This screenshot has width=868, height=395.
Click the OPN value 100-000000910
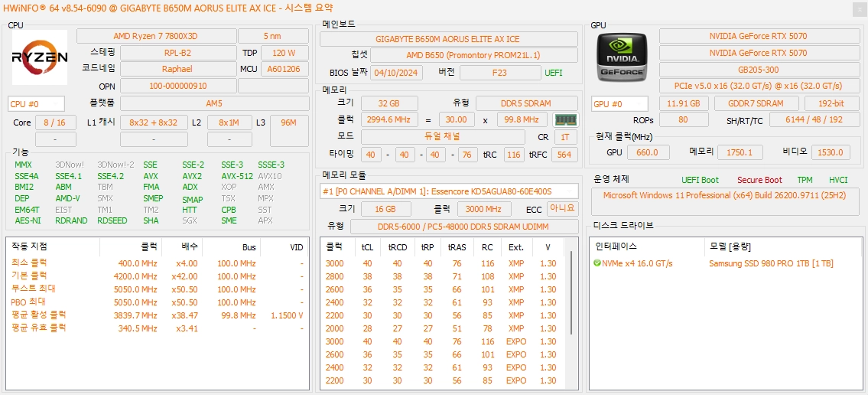(177, 86)
